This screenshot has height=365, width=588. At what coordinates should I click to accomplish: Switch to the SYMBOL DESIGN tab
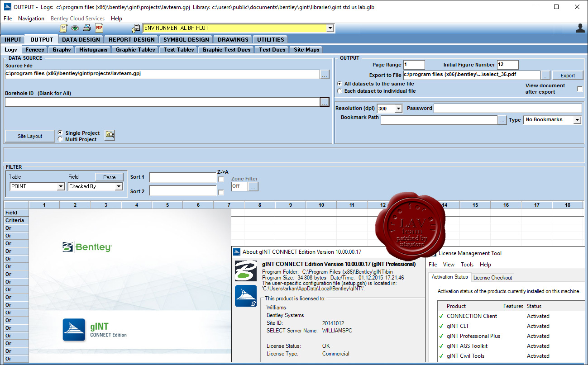(186, 40)
